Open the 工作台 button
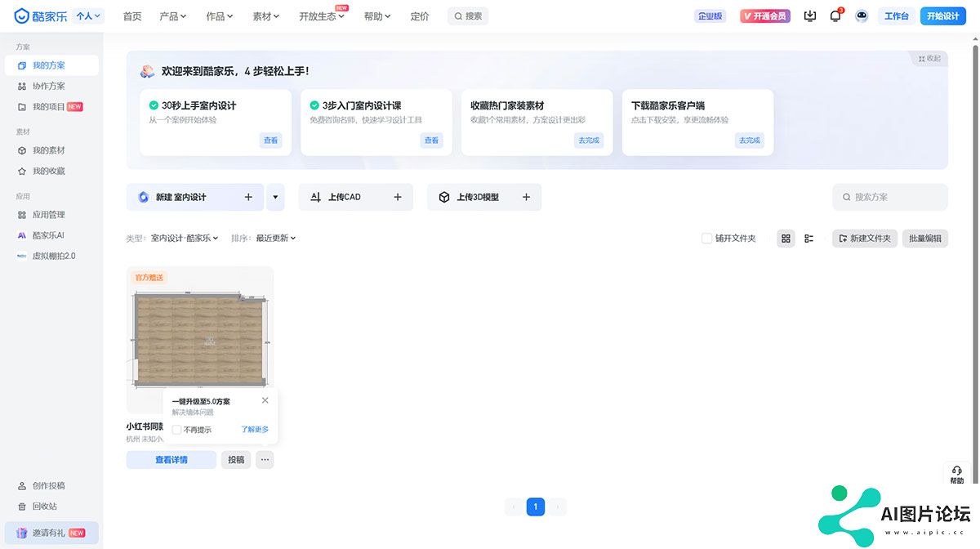The height and width of the screenshot is (549, 980). pos(897,16)
